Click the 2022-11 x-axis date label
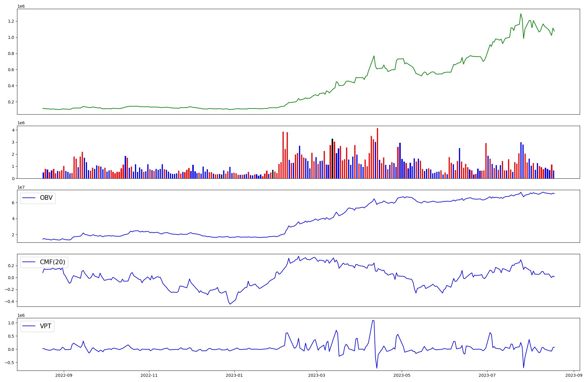Image resolution: width=588 pixels, height=382 pixels. (x=149, y=375)
